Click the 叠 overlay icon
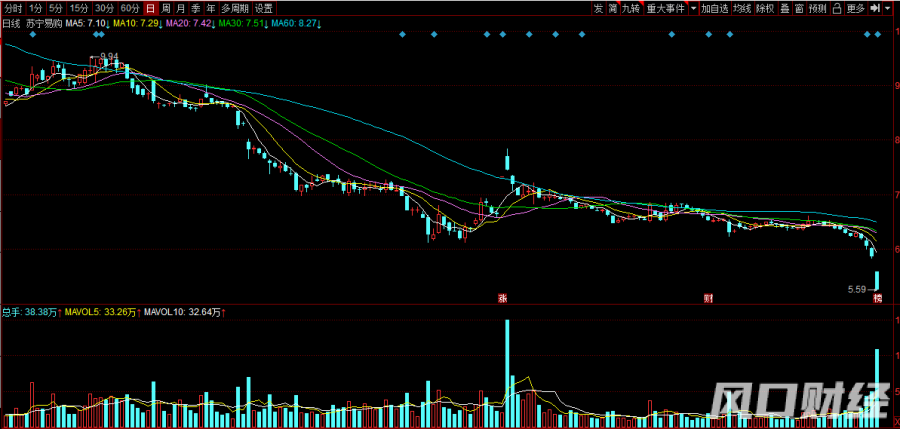900x429 pixels. pos(784,8)
